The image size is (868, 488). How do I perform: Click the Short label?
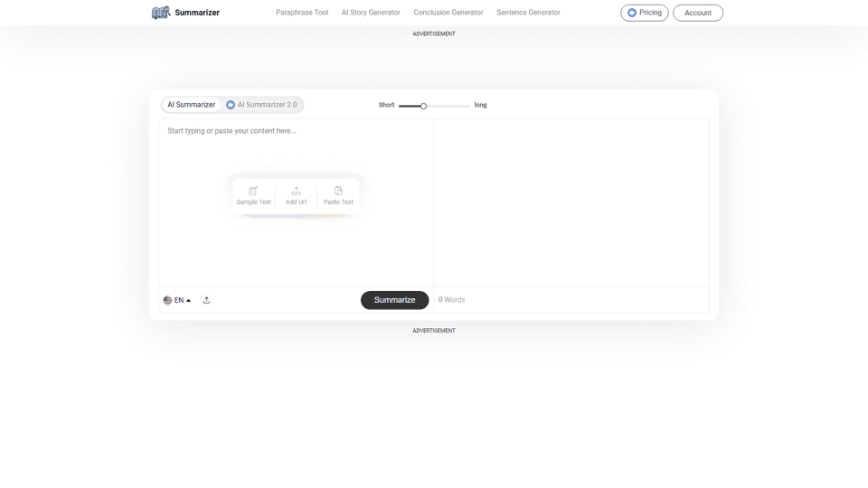386,105
